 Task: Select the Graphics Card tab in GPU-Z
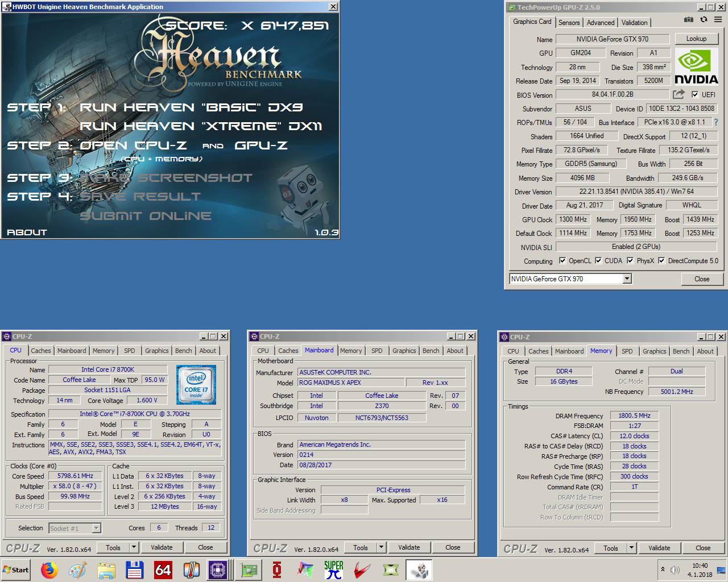pos(532,22)
